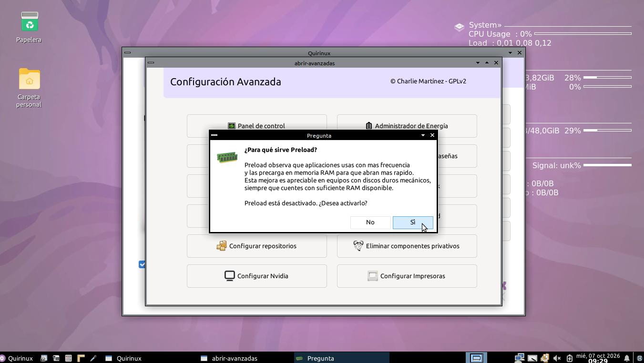Open abrir-avanzadas window menu arrow
This screenshot has height=363, width=644.
coord(478,63)
